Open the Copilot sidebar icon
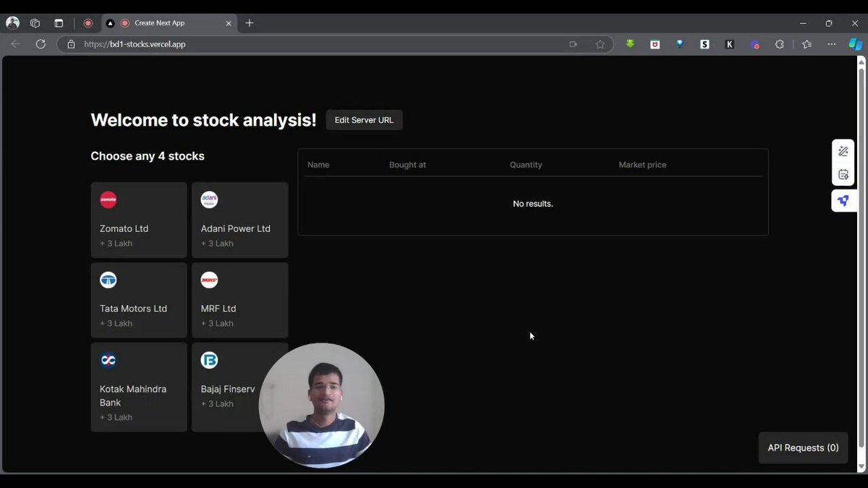 (856, 44)
